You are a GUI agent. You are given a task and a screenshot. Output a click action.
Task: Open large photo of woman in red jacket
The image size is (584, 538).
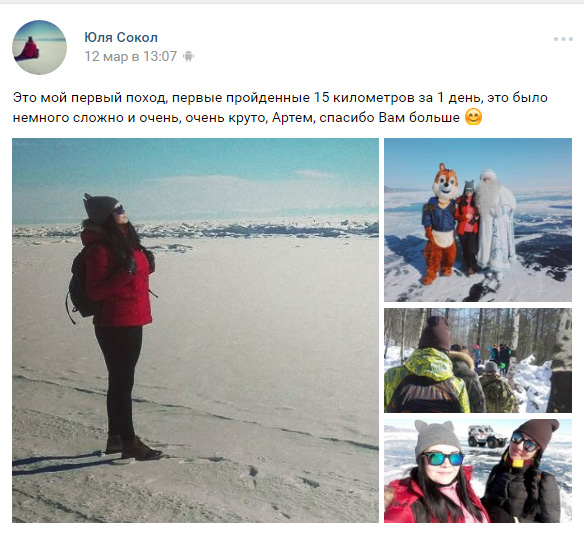tap(195, 330)
